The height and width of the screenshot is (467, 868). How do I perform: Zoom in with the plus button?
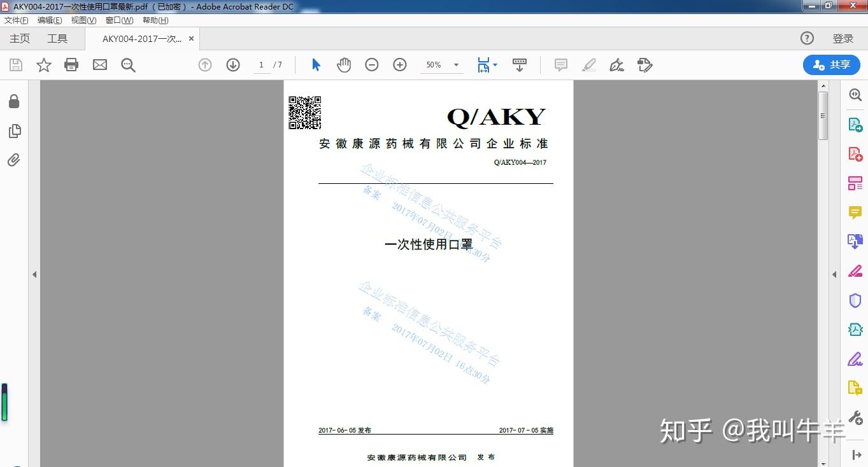[400, 65]
